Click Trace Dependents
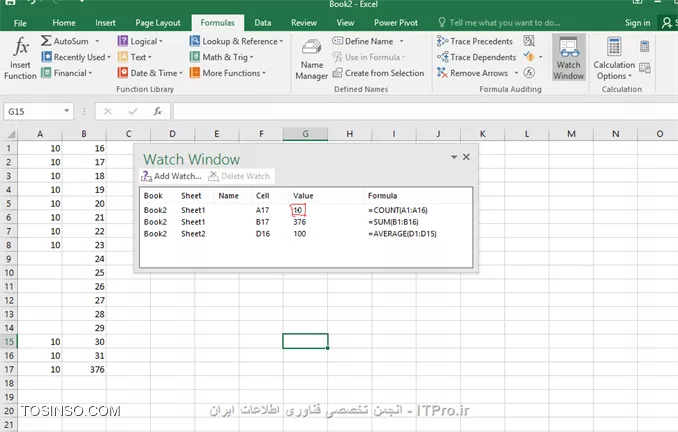The width and height of the screenshot is (678, 432). tap(477, 57)
